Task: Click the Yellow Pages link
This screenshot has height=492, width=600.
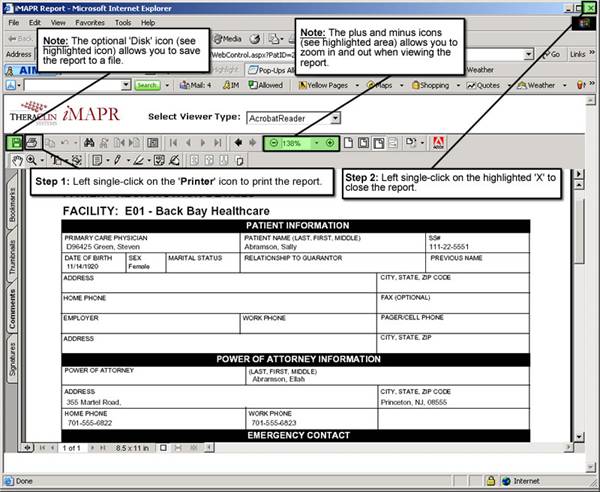Action: tap(325, 85)
